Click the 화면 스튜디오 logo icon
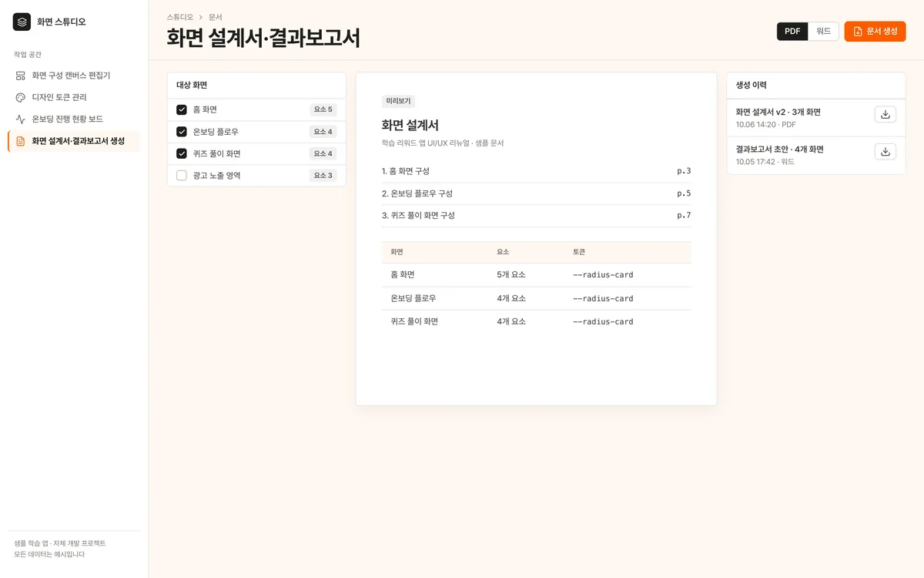Screen dimensions: 924x578 pos(22,22)
